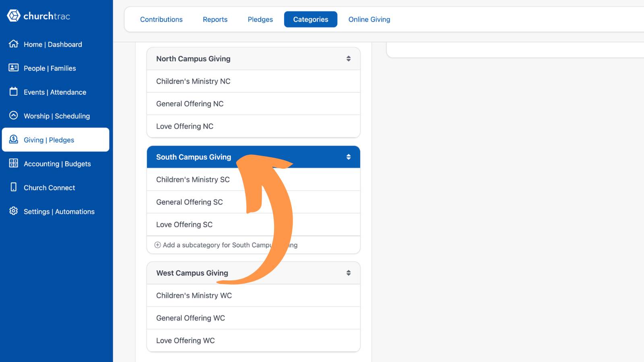This screenshot has height=362, width=644.
Task: Click the People Families card icon
Action: pos(14,68)
